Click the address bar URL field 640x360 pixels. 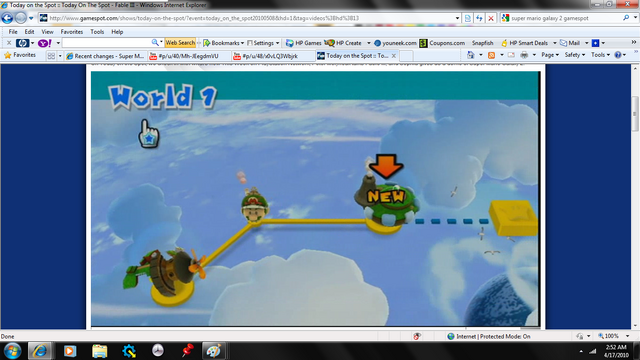249,18
